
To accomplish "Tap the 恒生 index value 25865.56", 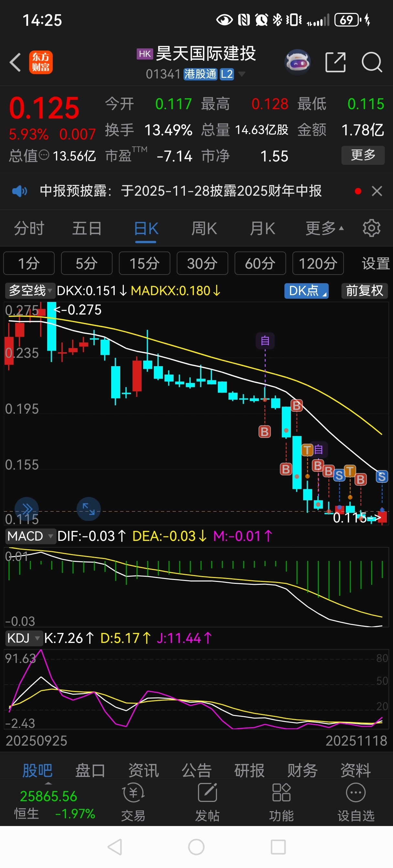I will click(x=48, y=796).
